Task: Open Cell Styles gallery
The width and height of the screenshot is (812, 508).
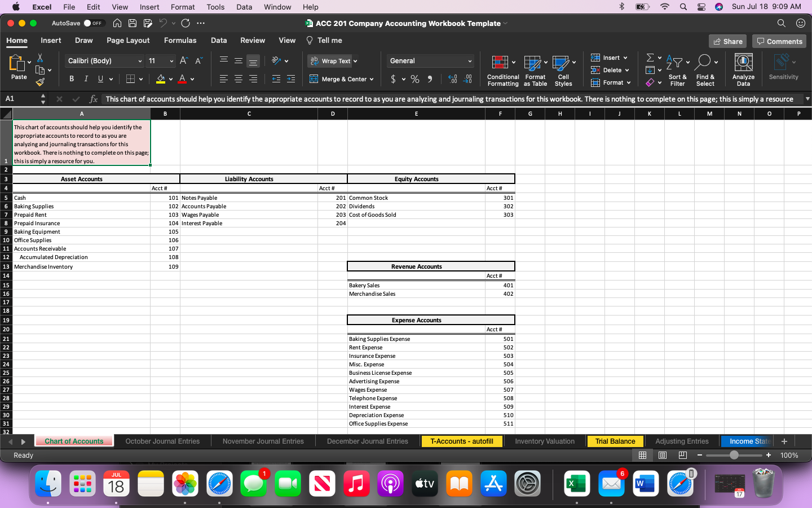Action: (563, 70)
